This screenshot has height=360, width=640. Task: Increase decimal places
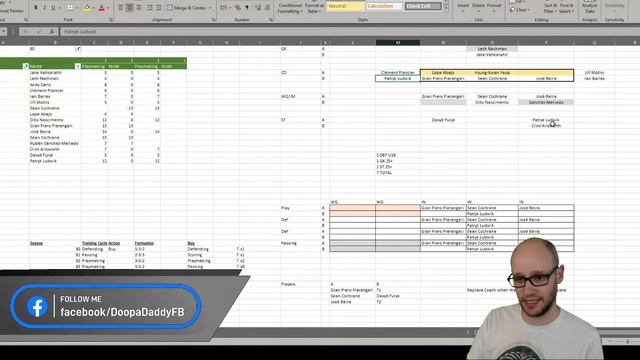pos(258,8)
